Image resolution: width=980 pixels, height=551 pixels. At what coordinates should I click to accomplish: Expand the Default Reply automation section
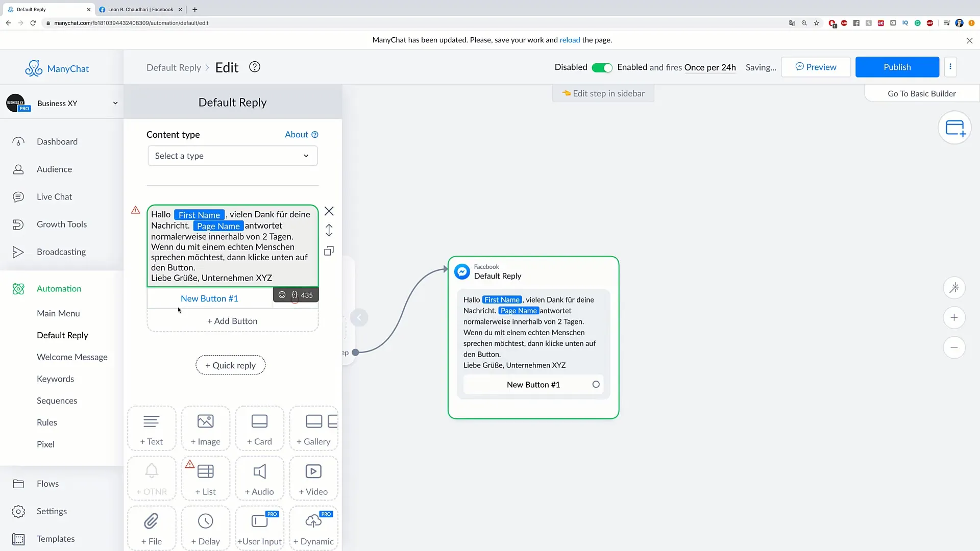[x=62, y=334]
